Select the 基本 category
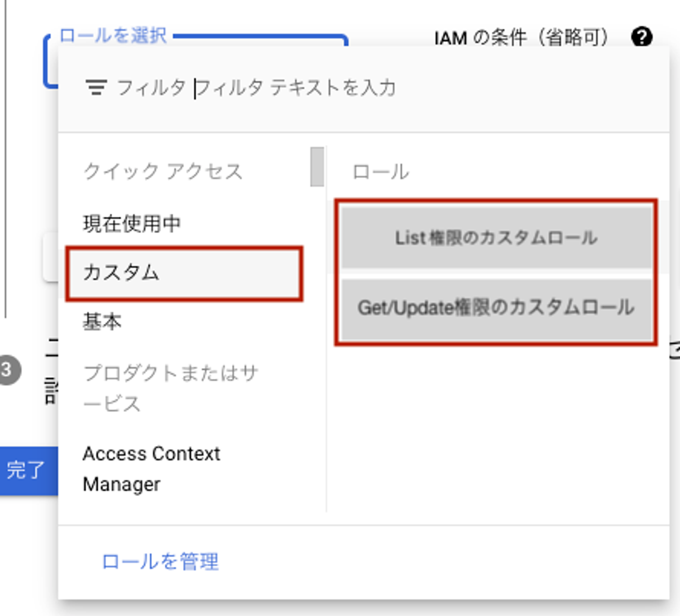 pos(102,322)
